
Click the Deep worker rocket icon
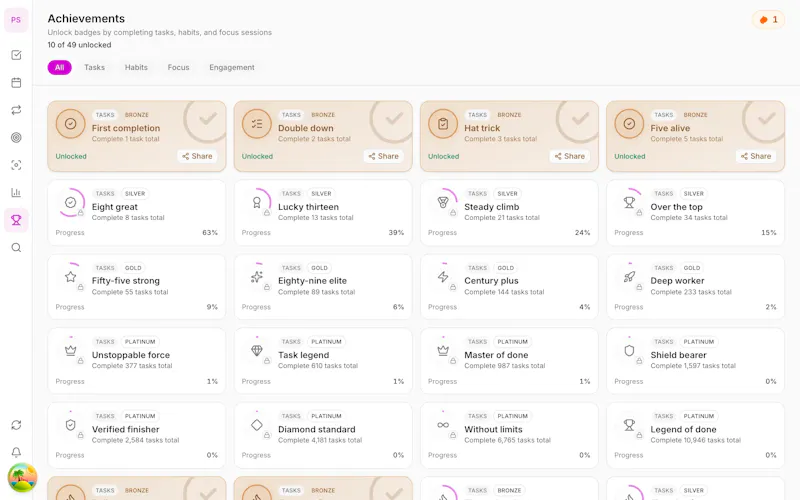[x=629, y=277]
